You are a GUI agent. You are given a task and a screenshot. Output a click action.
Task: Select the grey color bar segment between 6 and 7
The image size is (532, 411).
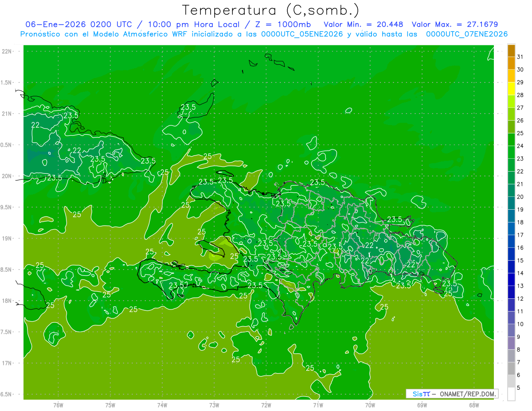[x=511, y=369]
